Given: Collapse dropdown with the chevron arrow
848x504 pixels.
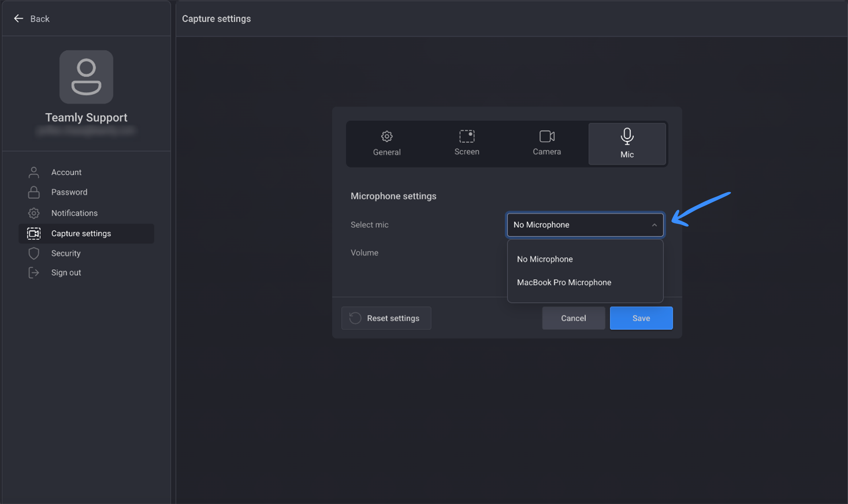Looking at the screenshot, I should coord(654,225).
